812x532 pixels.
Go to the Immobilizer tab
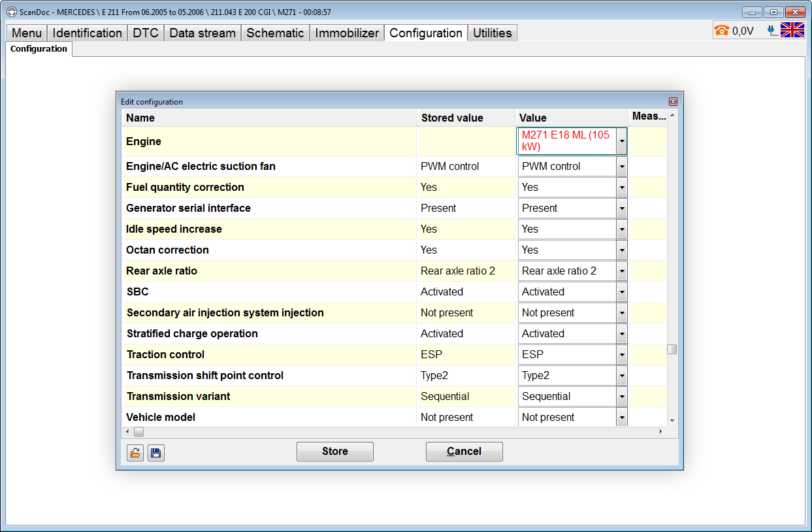click(x=347, y=33)
